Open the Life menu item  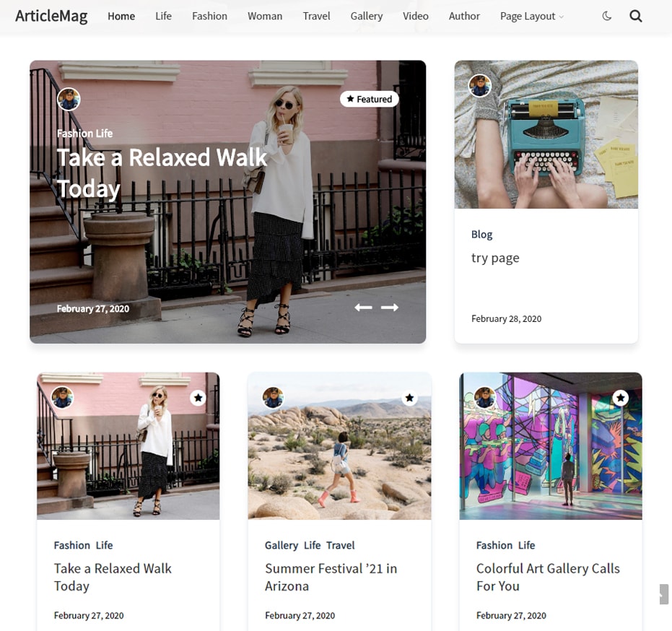click(163, 17)
